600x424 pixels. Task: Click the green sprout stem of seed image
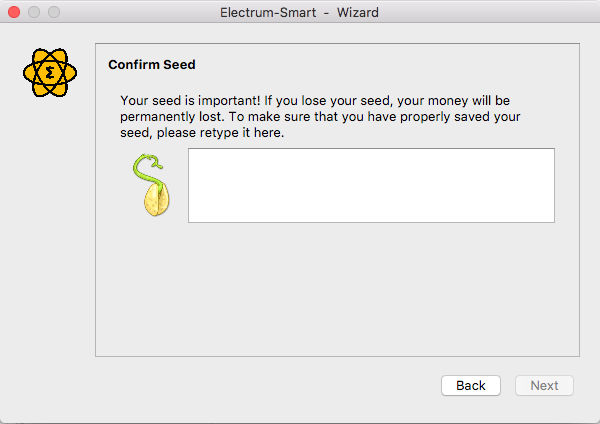click(148, 170)
